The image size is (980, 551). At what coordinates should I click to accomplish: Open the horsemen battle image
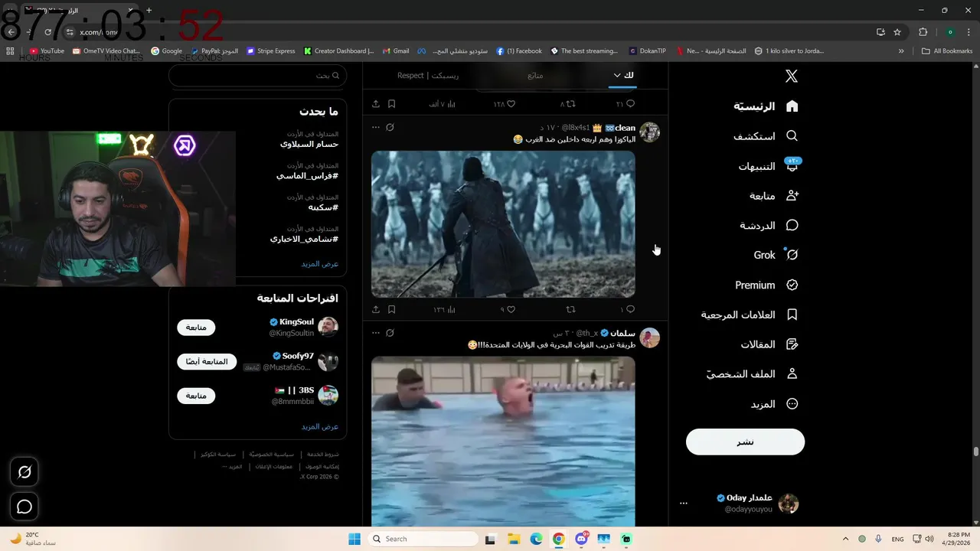(x=503, y=223)
